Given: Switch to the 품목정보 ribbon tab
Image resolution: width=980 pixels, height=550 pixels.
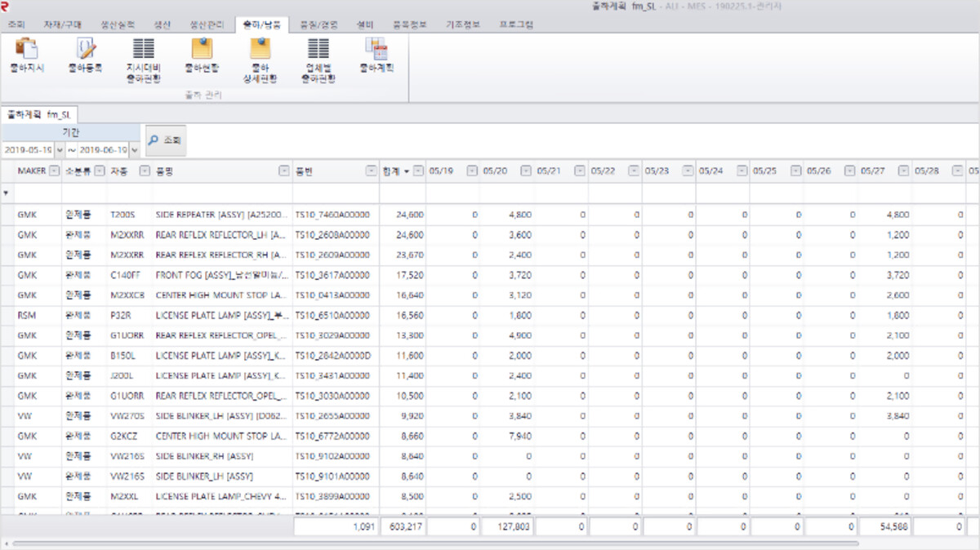Looking at the screenshot, I should click(411, 24).
